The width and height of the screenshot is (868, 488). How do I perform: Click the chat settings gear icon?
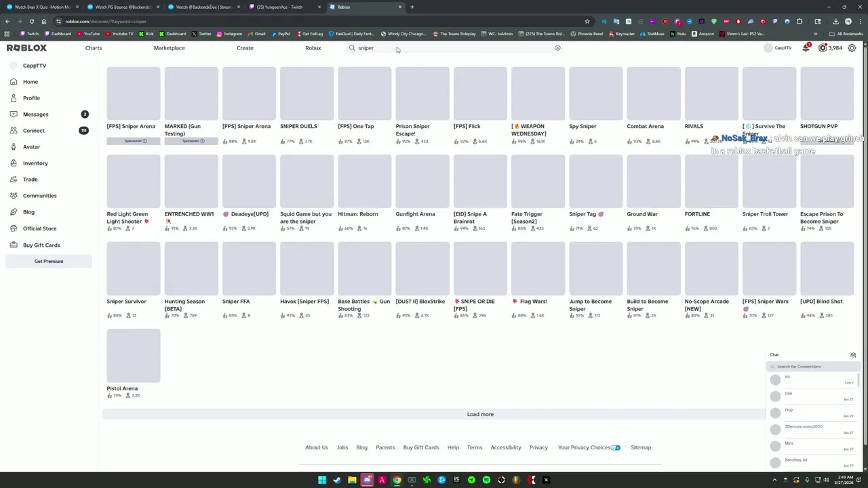point(853,355)
